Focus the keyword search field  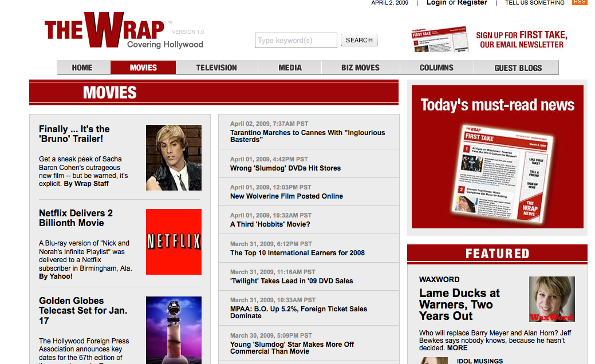point(295,40)
